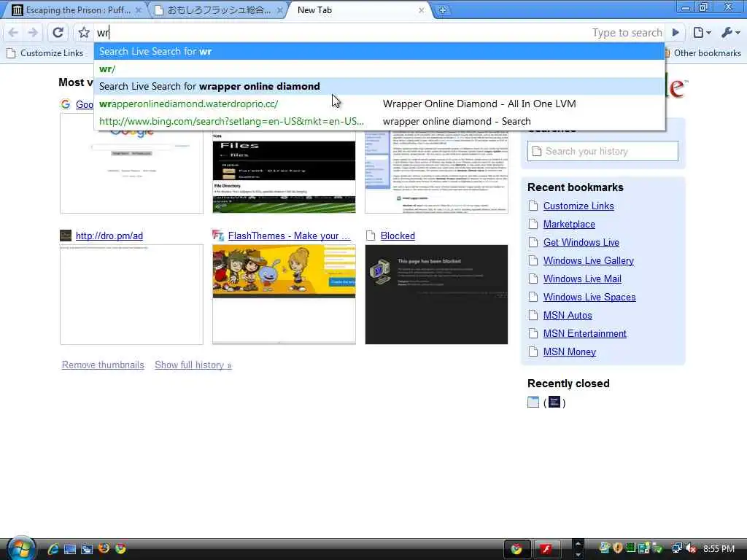Screen dimensions: 747x560
Task: Click the taskbar clock showing 8:55 PM
Action: (719, 548)
